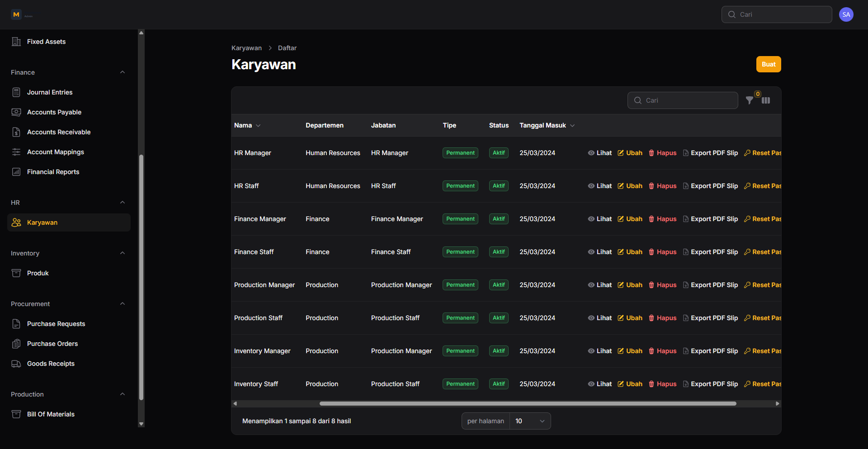Click PDF icon in Finance Staff row

click(686, 252)
